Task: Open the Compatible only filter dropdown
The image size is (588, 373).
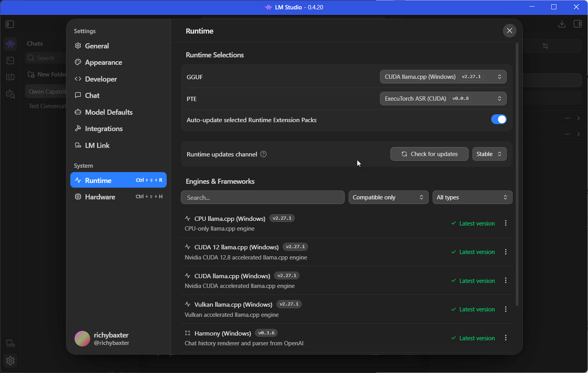Action: (388, 197)
